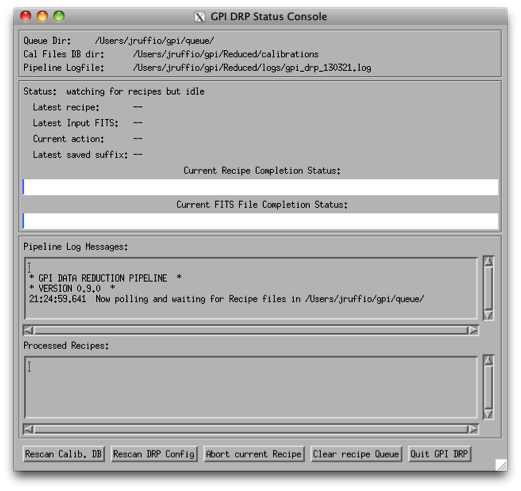The width and height of the screenshot is (521, 491).
Task: Close the window with red button
Action: coord(26,16)
